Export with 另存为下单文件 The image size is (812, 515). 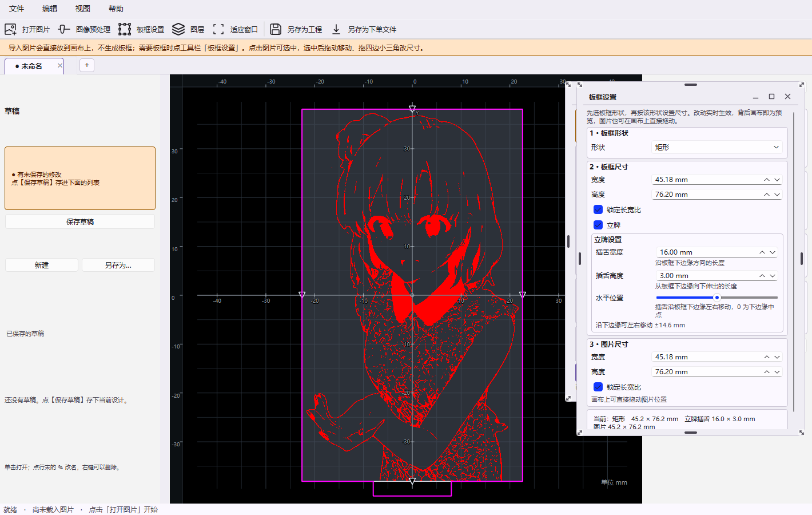[x=363, y=29]
